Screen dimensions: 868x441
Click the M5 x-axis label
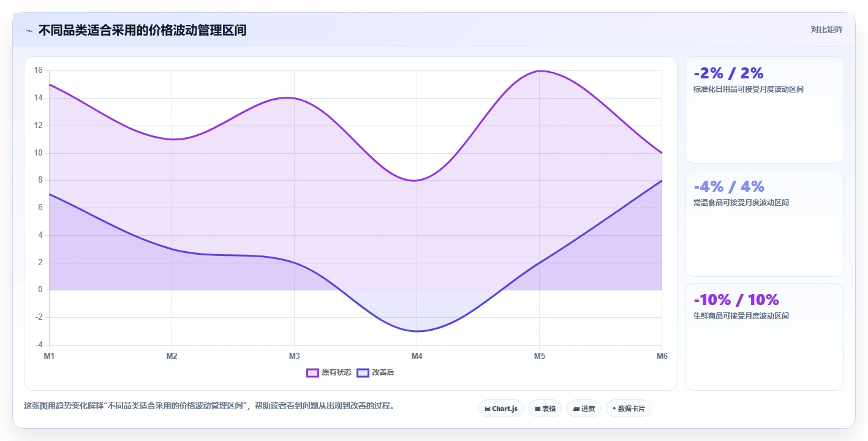click(x=539, y=356)
